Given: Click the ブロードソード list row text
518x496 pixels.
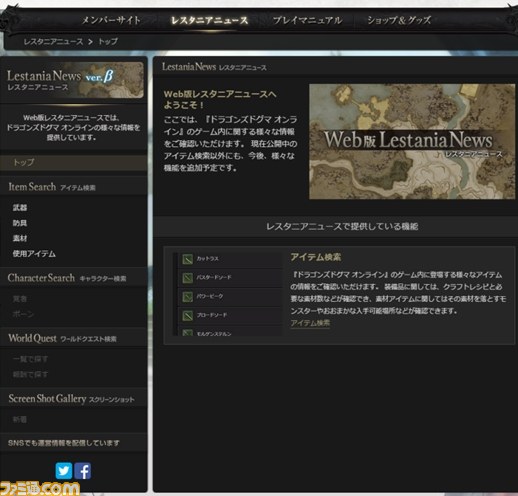Looking at the screenshot, I should click(212, 315).
